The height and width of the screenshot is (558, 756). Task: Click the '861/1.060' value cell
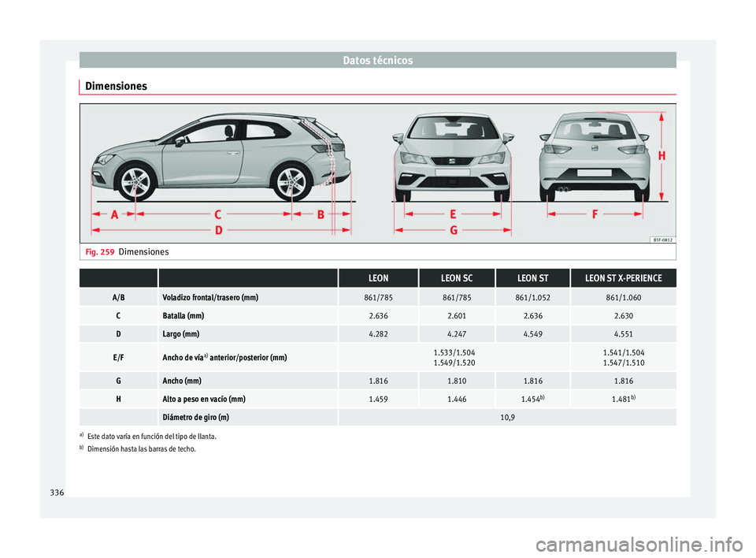[x=624, y=297]
